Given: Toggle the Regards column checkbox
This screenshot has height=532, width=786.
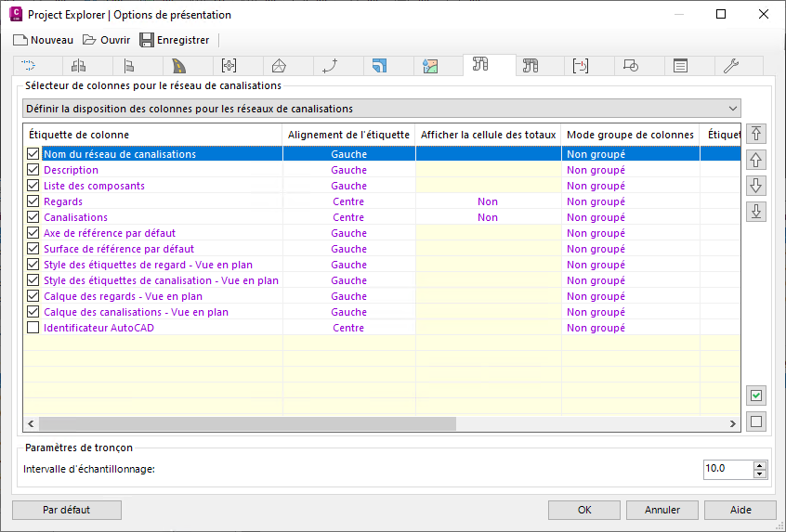Looking at the screenshot, I should [x=33, y=201].
